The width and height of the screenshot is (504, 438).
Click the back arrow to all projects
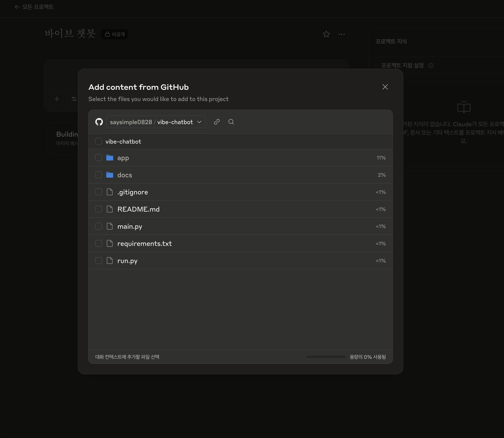[17, 7]
